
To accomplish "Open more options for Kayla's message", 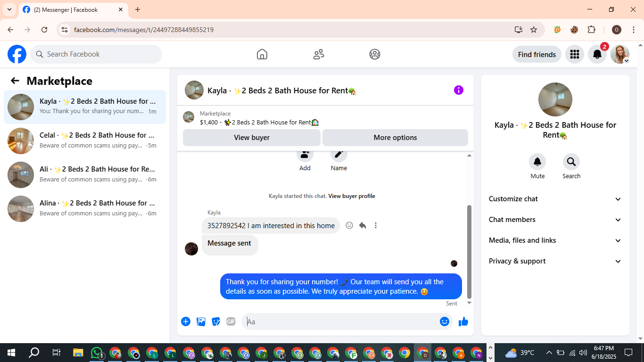I will (x=376, y=225).
